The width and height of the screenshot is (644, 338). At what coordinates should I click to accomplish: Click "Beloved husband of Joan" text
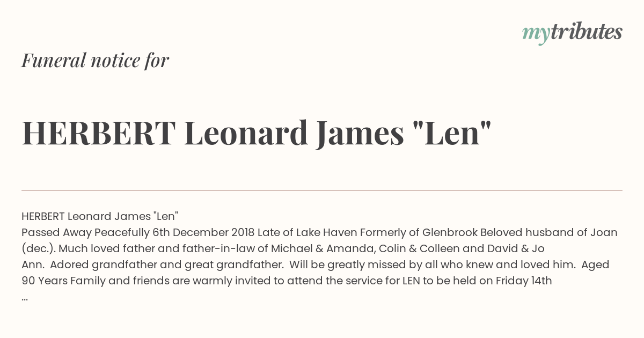tap(548, 232)
